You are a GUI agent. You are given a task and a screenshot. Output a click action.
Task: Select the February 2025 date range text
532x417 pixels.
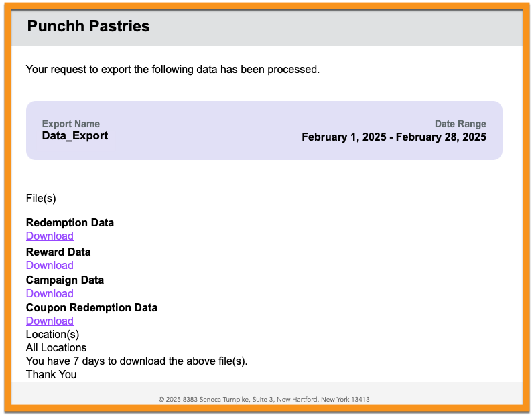coord(394,137)
